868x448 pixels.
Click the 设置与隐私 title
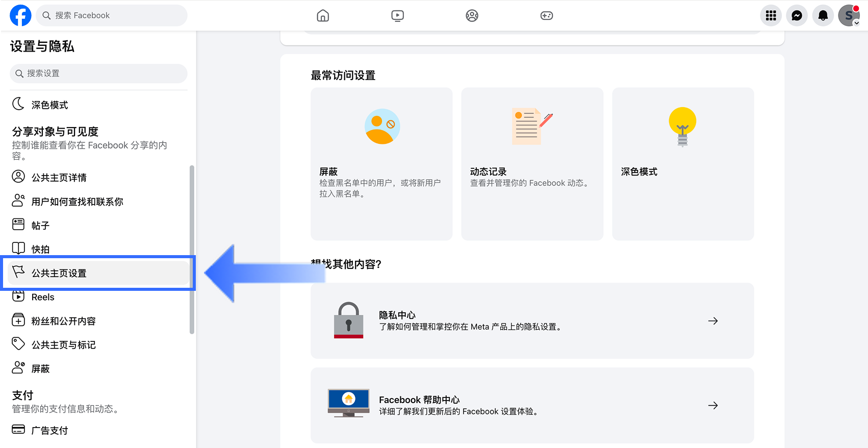pos(42,46)
